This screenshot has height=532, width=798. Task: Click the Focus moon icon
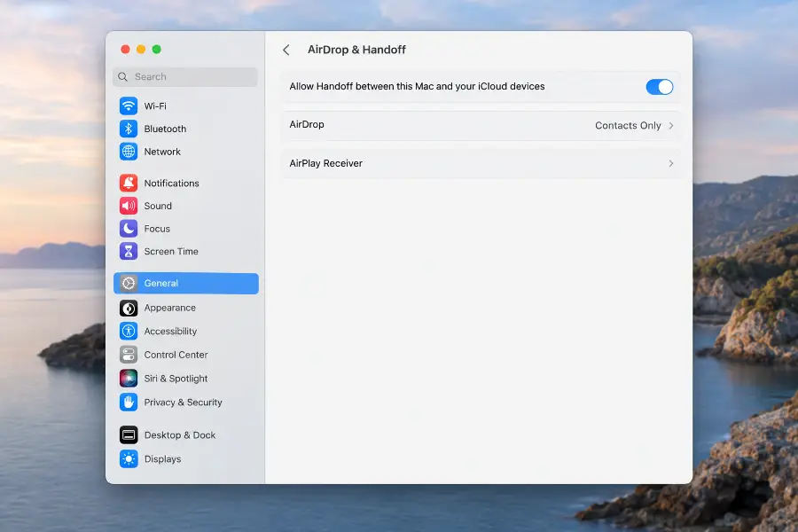pyautogui.click(x=129, y=229)
